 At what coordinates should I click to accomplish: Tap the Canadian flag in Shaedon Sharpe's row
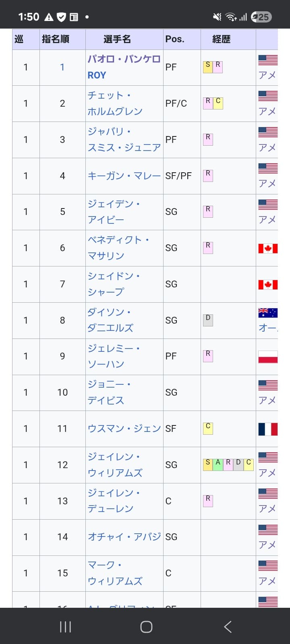(x=268, y=285)
